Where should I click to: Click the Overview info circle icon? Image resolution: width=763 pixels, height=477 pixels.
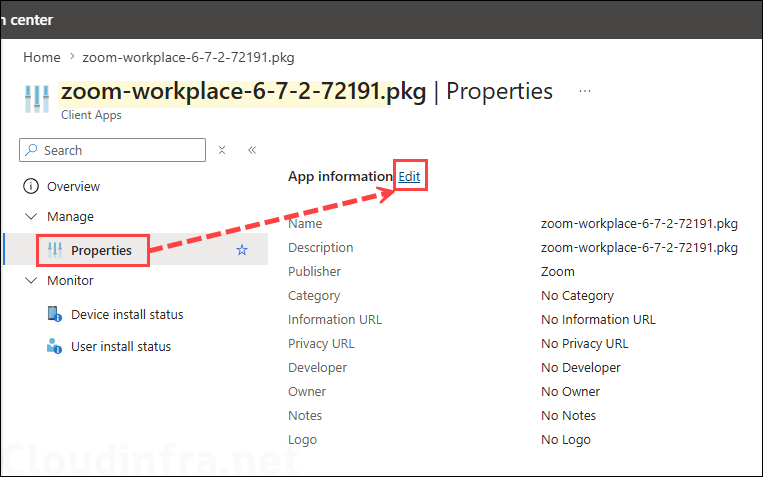tap(31, 186)
